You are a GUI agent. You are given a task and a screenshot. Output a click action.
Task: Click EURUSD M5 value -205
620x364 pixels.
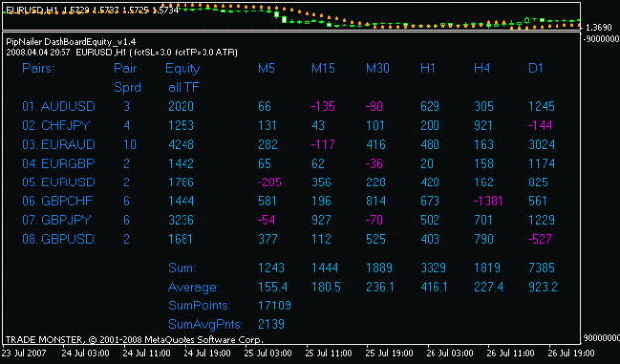[x=270, y=182]
